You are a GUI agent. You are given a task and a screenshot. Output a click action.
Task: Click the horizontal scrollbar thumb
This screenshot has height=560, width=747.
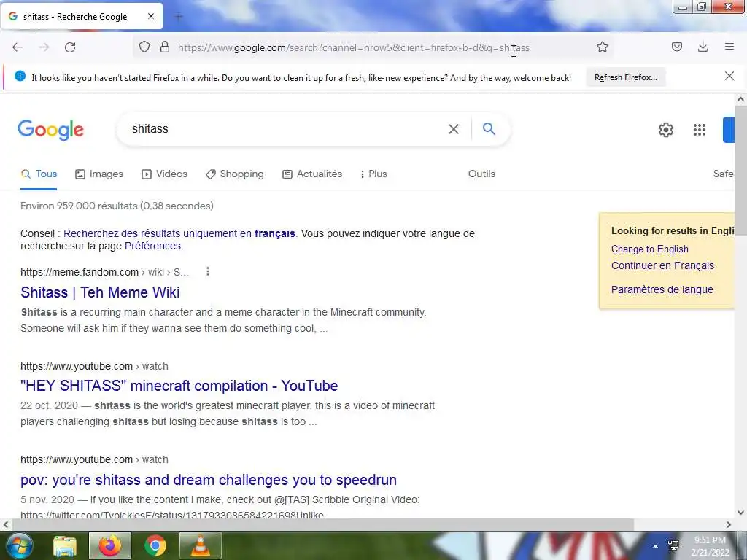coord(323,524)
